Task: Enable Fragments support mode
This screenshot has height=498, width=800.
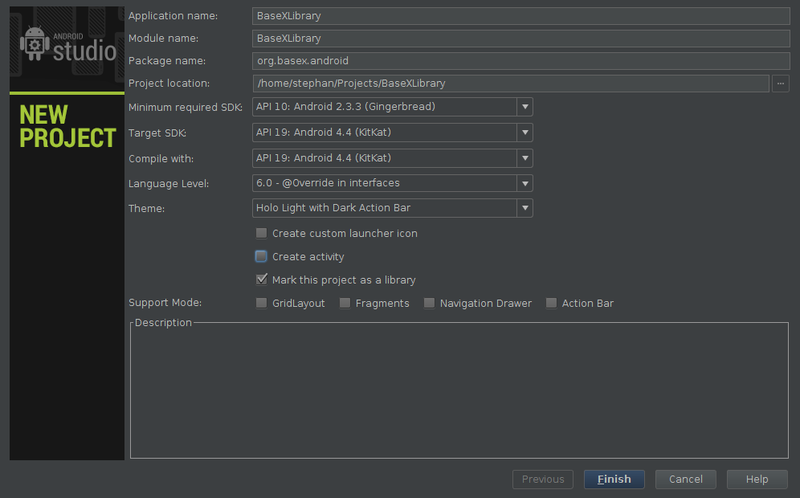Action: 345,303
